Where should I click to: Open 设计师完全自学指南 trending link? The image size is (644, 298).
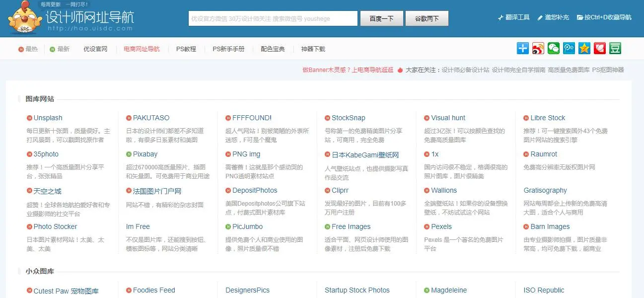pos(518,70)
